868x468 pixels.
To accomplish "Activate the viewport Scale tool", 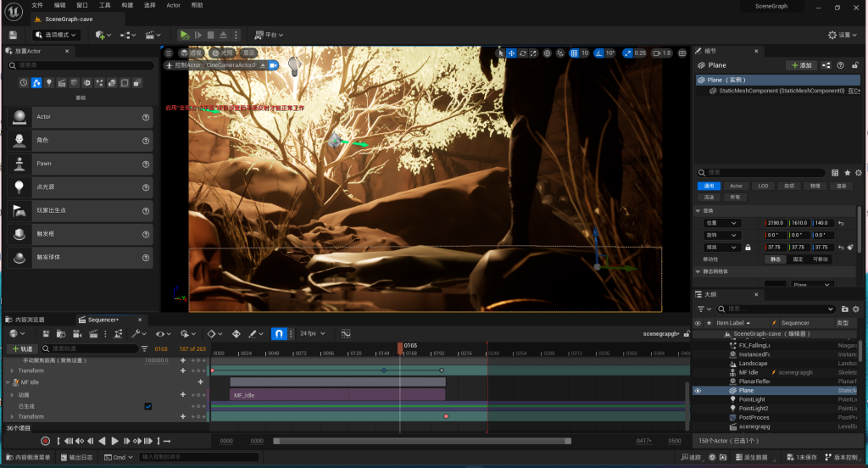I will (533, 53).
